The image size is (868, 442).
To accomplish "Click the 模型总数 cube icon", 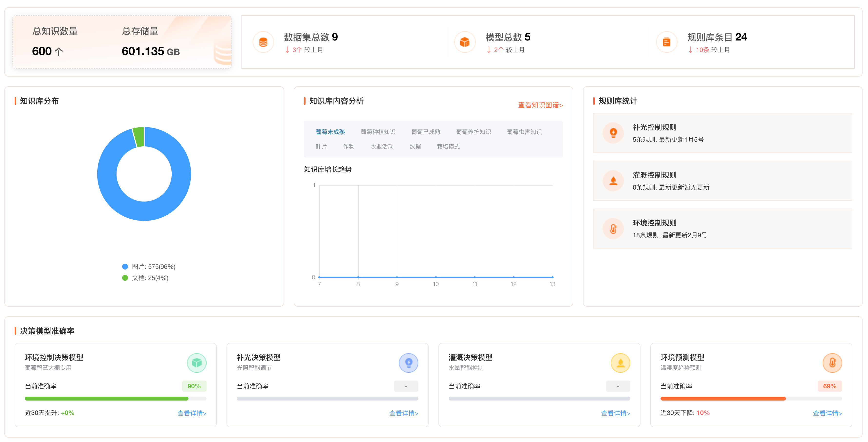I will (x=465, y=42).
